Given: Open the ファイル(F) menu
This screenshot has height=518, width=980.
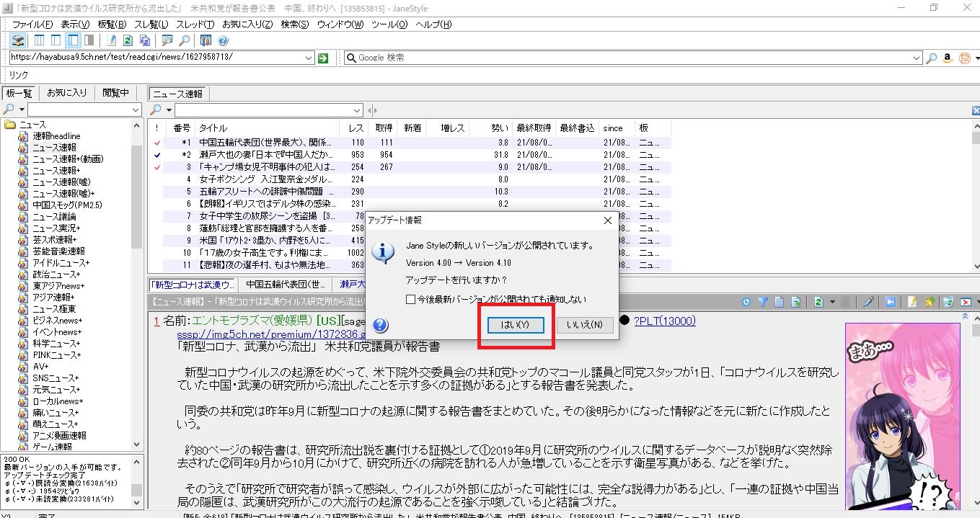Looking at the screenshot, I should tap(32, 24).
